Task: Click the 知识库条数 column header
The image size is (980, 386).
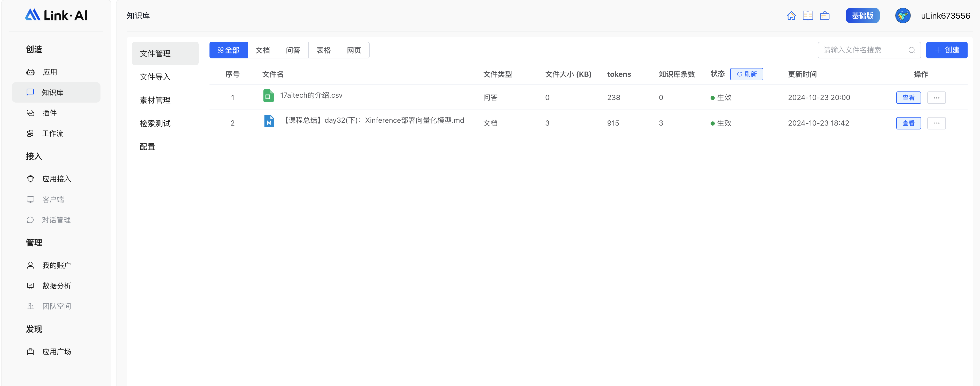Action: (x=677, y=74)
